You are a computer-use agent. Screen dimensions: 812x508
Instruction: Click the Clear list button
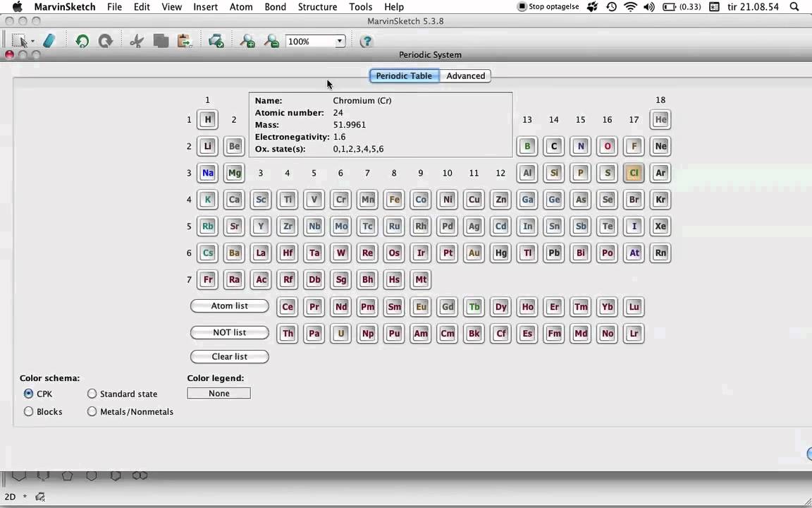[x=229, y=356]
